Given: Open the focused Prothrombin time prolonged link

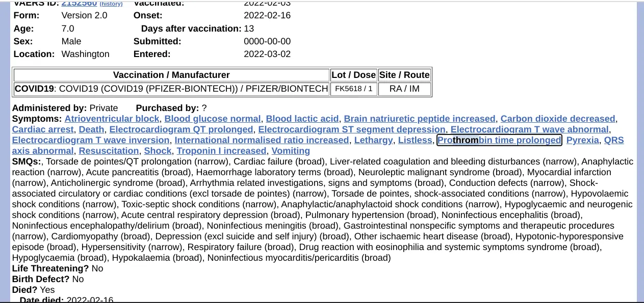Looking at the screenshot, I should tap(499, 140).
